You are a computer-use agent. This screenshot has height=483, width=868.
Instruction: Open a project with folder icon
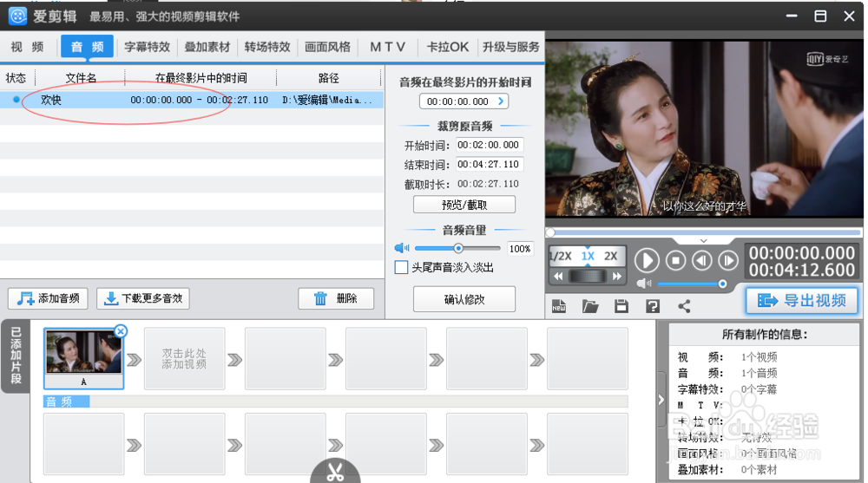click(x=590, y=306)
